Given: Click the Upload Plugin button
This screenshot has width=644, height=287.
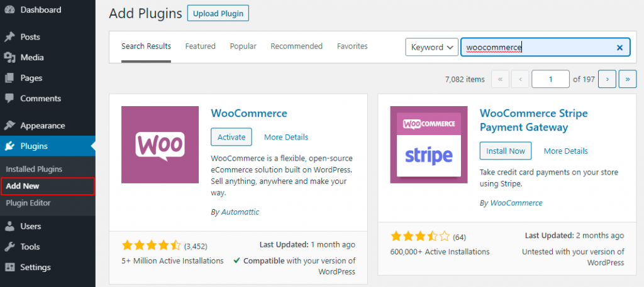Looking at the screenshot, I should click(218, 13).
